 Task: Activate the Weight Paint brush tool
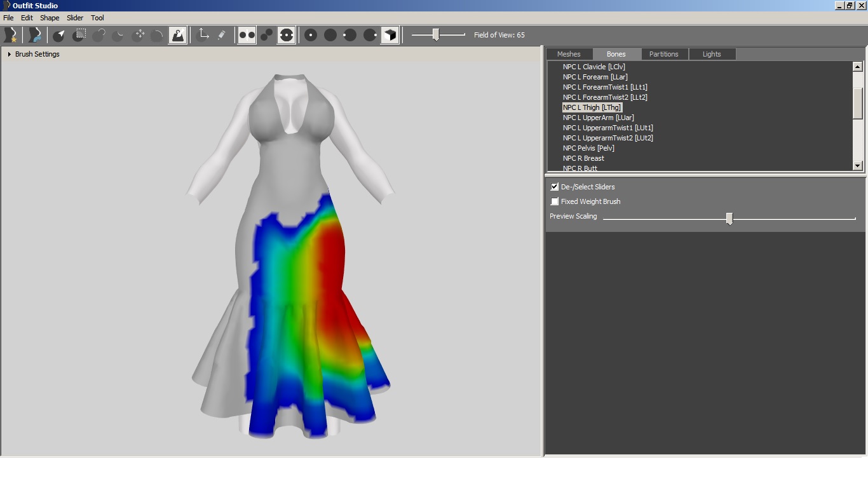[177, 35]
